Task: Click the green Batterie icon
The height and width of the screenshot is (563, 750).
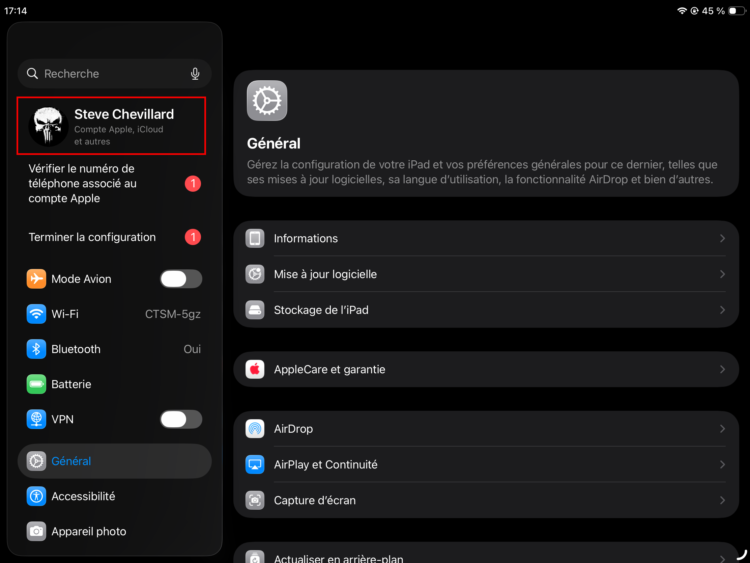Action: 36,384
